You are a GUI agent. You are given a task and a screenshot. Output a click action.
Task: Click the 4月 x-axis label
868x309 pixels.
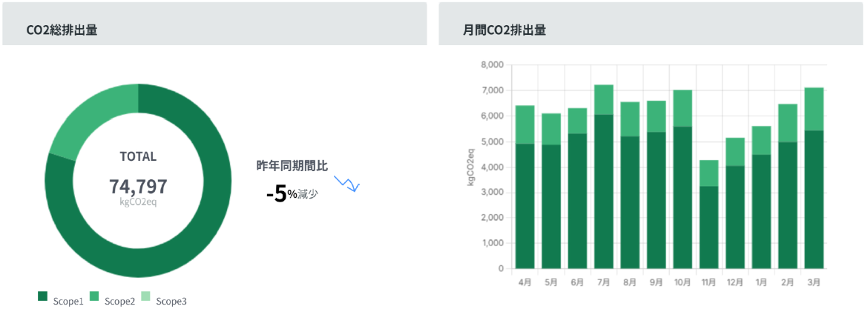(x=525, y=282)
